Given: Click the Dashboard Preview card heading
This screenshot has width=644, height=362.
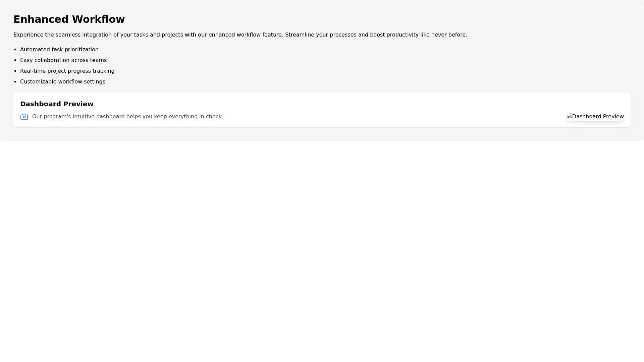Looking at the screenshot, I should tap(57, 104).
